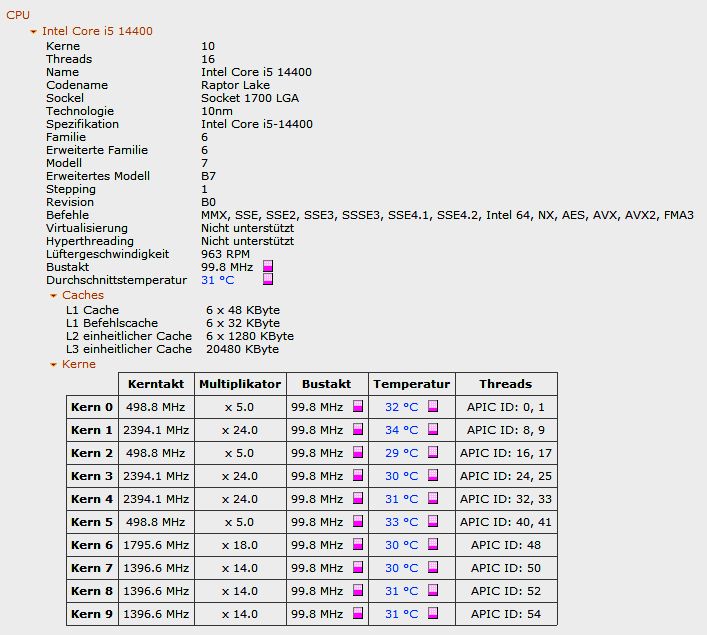Select the Kerne tree label above the table
The width and height of the screenshot is (707, 635).
[79, 364]
